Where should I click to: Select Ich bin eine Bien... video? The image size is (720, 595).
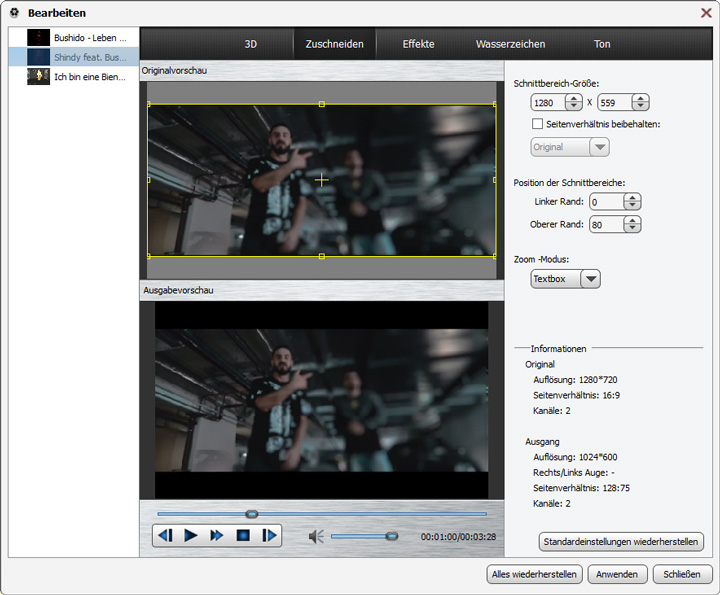pos(74,77)
